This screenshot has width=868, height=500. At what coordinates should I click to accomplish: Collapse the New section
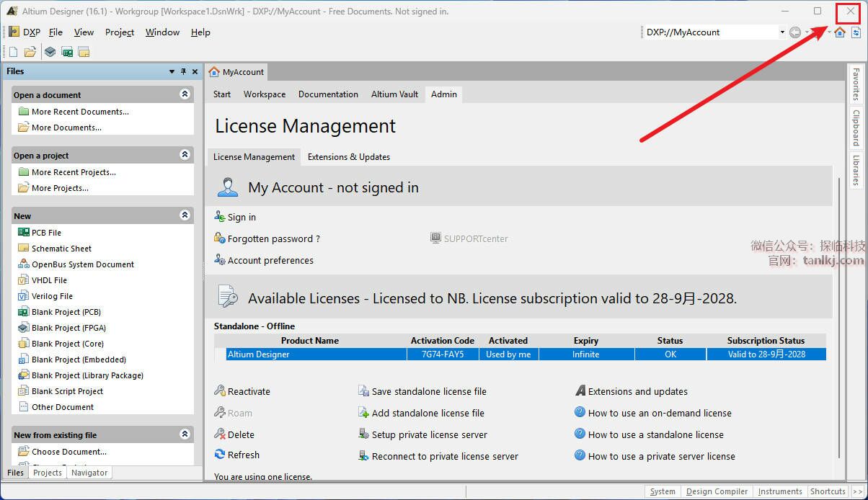click(185, 215)
